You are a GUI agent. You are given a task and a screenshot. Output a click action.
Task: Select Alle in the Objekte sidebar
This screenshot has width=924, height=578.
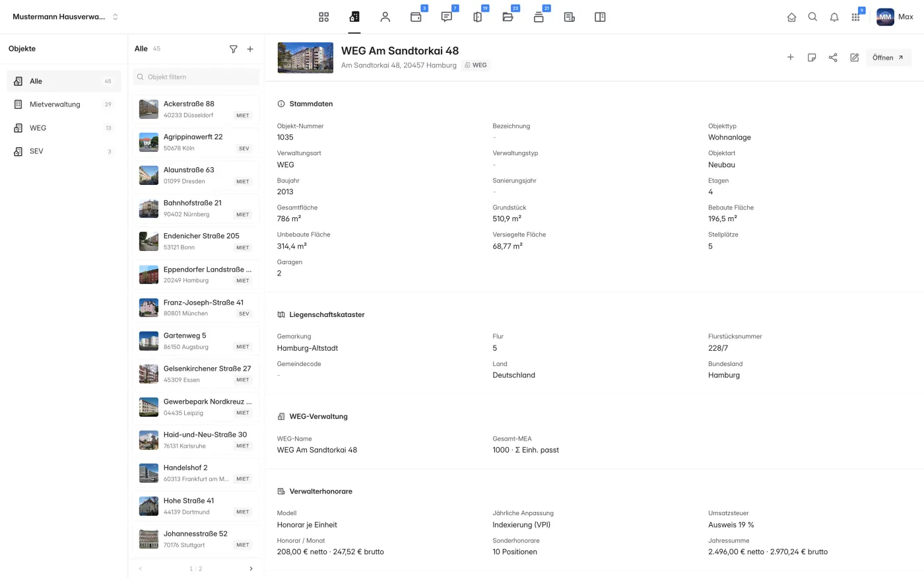click(x=64, y=81)
